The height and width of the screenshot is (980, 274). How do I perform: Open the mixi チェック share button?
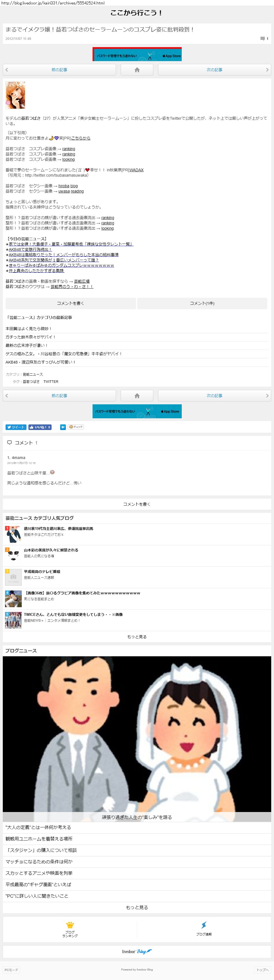click(76, 427)
